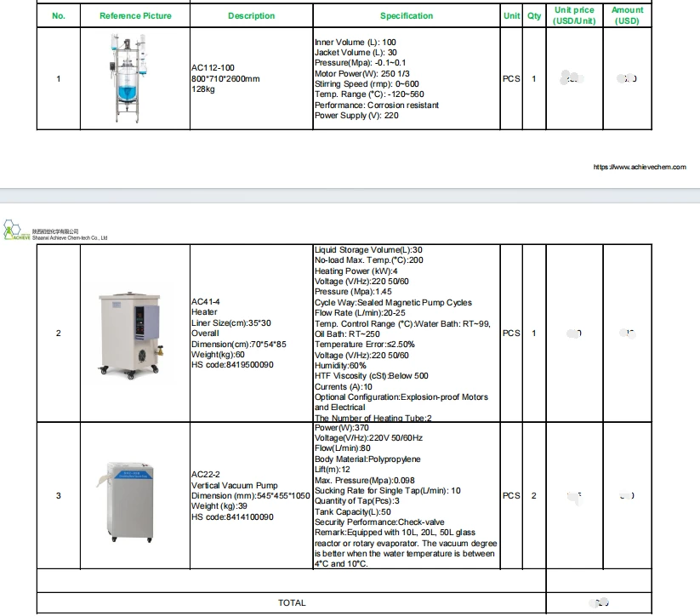This screenshot has height=616, width=700.
Task: Click the Amount (USD) header
Action: [x=627, y=15]
